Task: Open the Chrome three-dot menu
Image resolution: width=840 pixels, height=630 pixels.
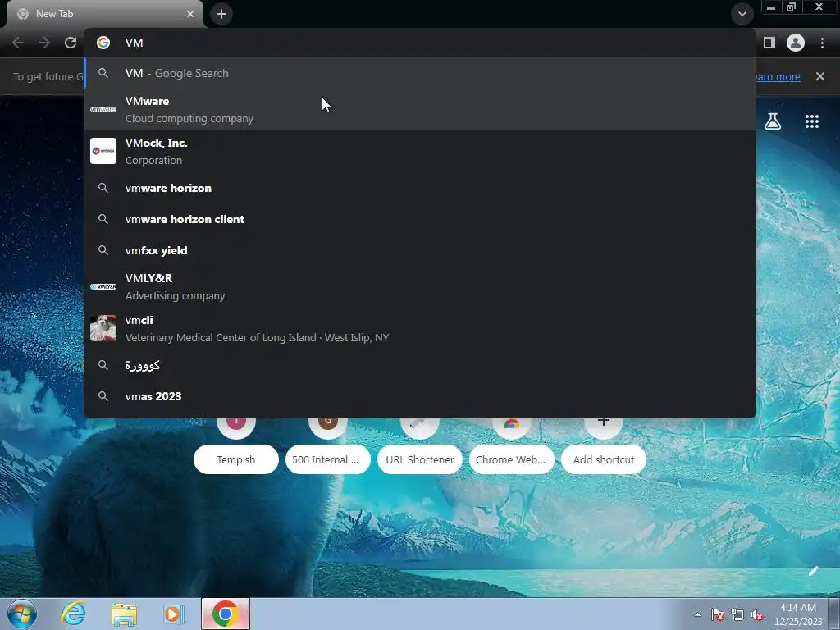Action: point(822,43)
